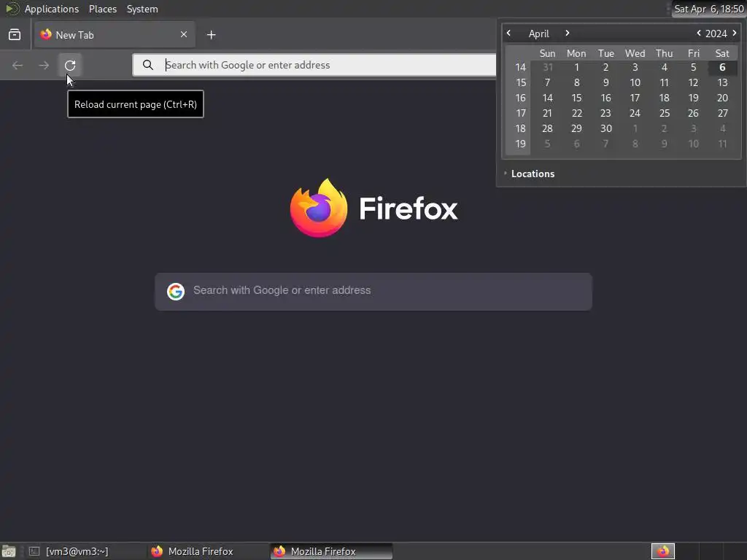The image size is (747, 560).
Task: Select April 24 in calendar
Action: 635,113
